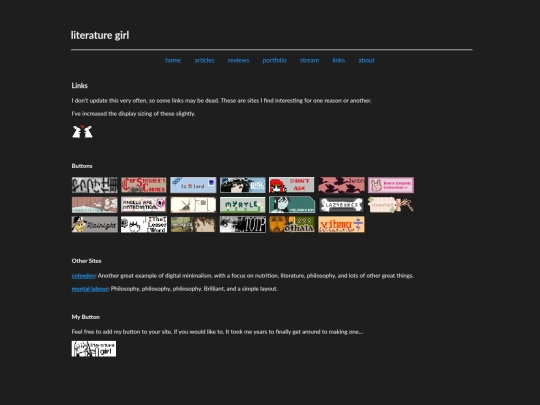Open the cream deer drawing button
This screenshot has width=540, height=405.
pos(193,205)
